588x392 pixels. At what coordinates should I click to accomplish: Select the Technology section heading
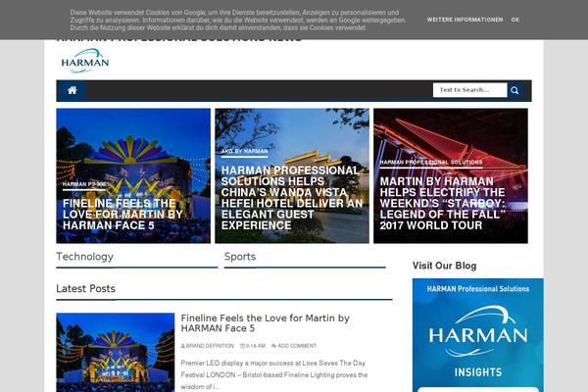pyautogui.click(x=84, y=257)
